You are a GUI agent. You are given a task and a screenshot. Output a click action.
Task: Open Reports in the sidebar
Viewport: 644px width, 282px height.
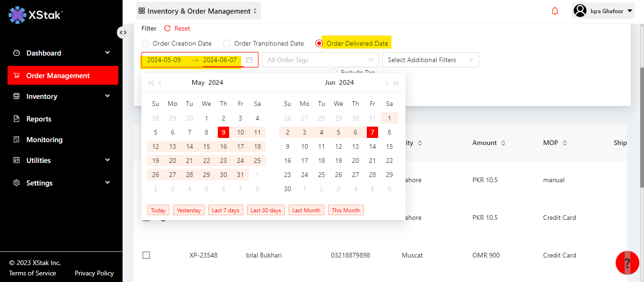(x=39, y=119)
